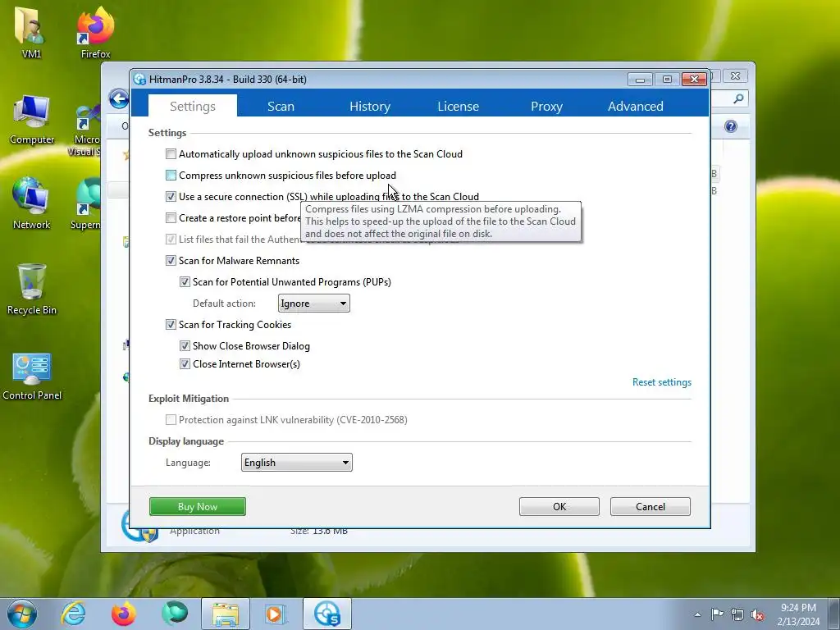Open the Language English dropdown
The width and height of the screenshot is (840, 630).
297,463
